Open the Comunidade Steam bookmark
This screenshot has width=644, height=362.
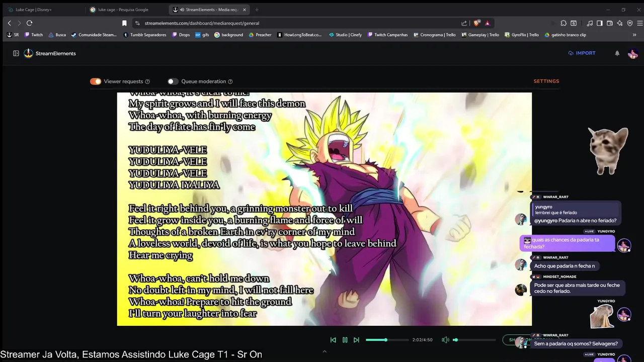(94, 35)
